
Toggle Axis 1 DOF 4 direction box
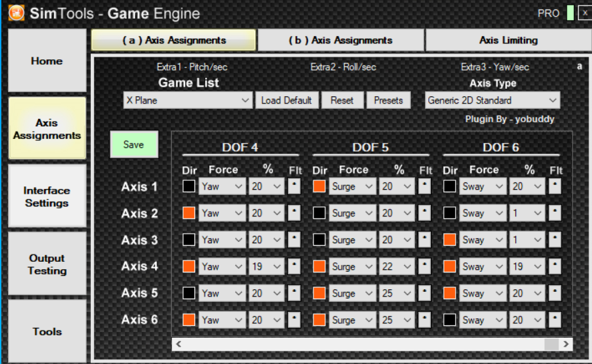pos(189,186)
